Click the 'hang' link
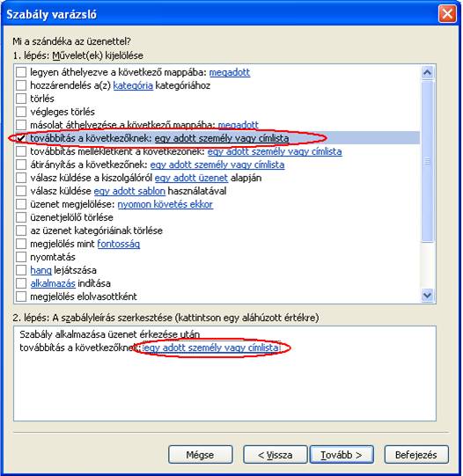Image resolution: width=463 pixels, height=476 pixels. [40, 270]
